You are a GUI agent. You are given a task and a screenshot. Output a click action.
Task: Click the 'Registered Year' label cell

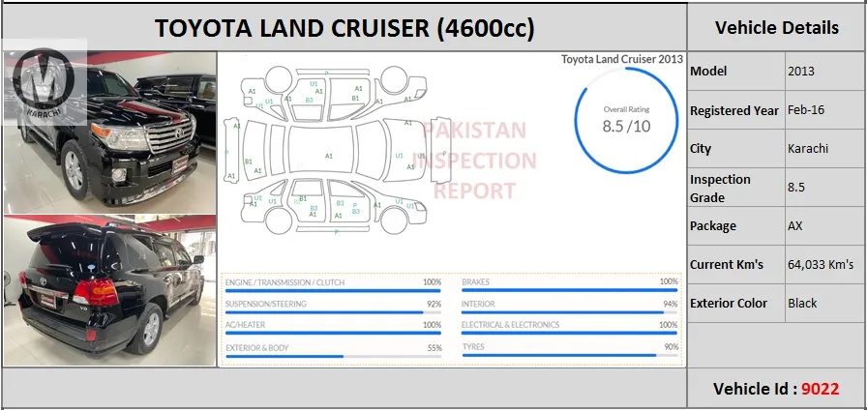tap(736, 110)
